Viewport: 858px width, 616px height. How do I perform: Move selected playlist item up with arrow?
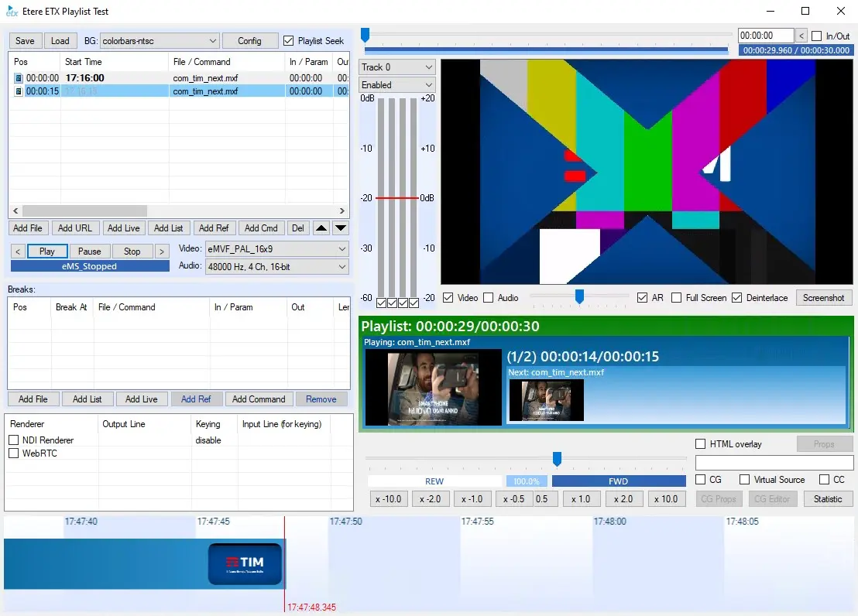[x=322, y=228]
